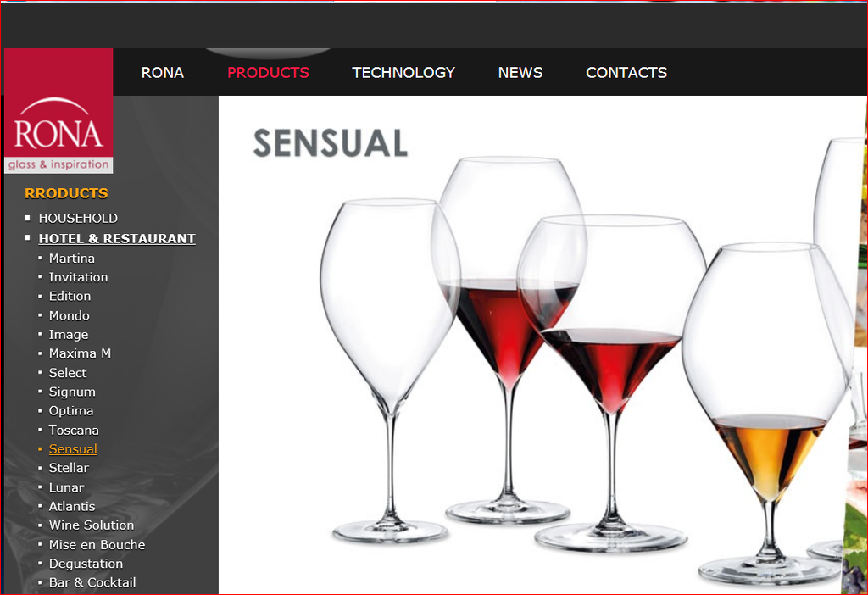Click the RONA glass & inspiration logo
This screenshot has width=868, height=595.
pyautogui.click(x=58, y=111)
